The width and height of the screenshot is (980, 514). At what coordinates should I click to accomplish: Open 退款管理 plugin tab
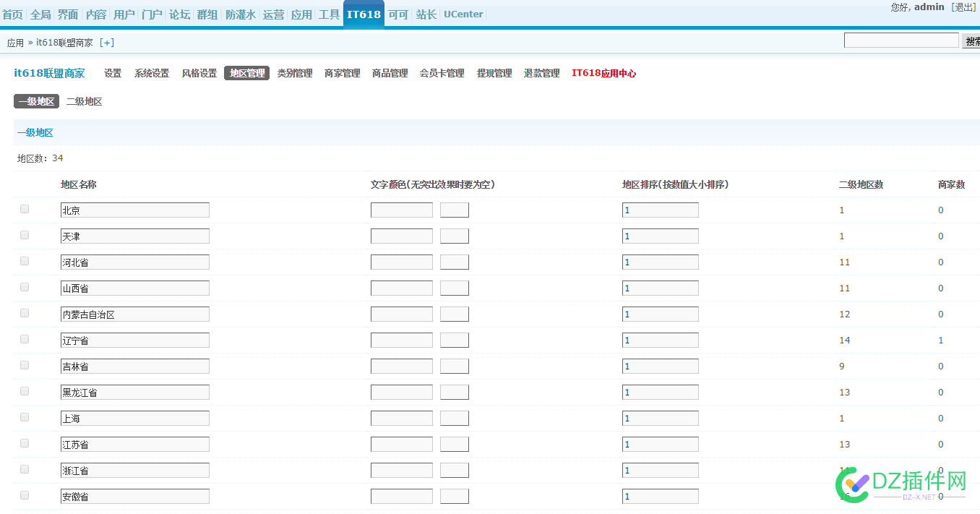click(x=542, y=73)
